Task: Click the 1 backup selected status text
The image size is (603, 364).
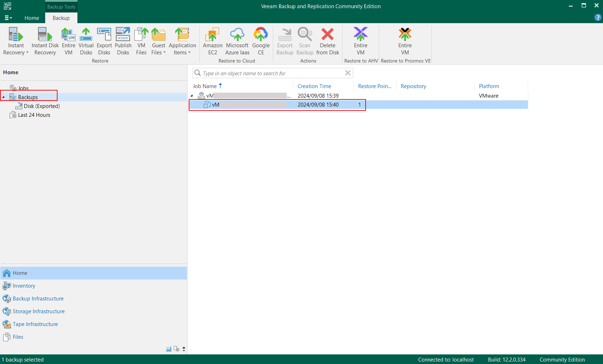Action: click(23, 359)
